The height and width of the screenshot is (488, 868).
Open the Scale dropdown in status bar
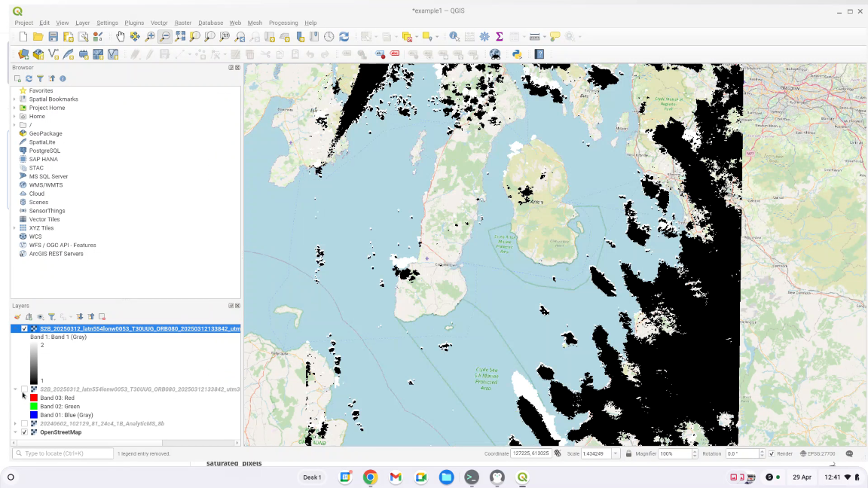[x=616, y=454]
